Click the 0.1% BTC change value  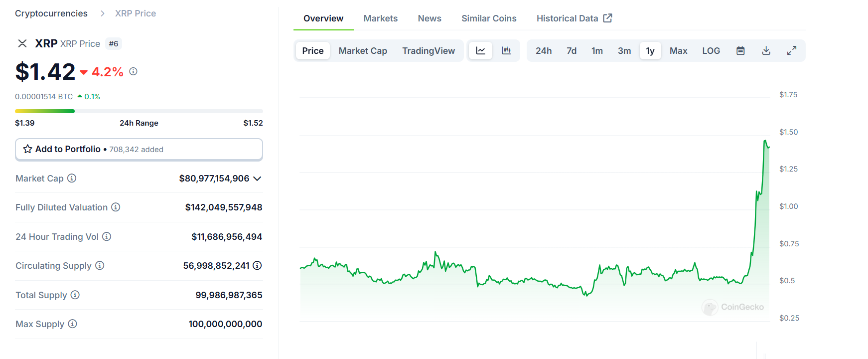pyautogui.click(x=92, y=97)
